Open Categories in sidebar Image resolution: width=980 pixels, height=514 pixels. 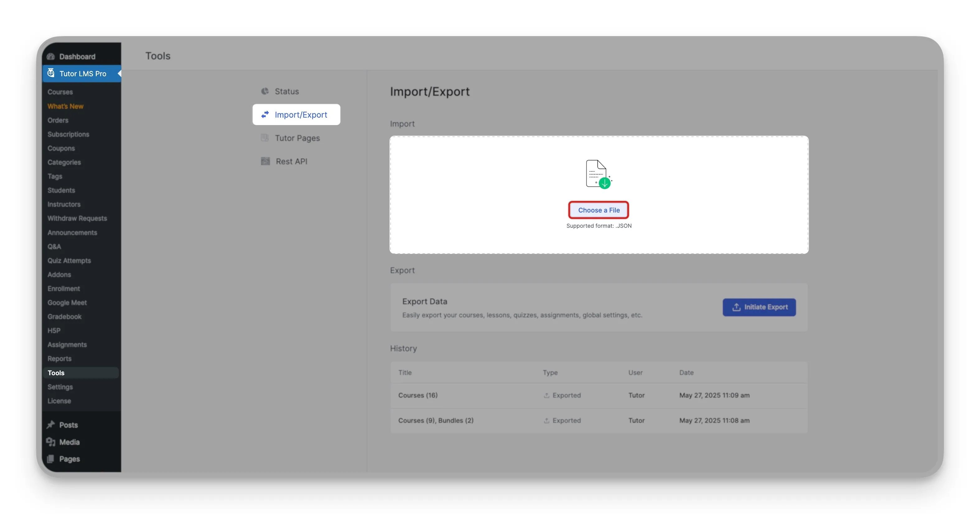[x=64, y=162]
